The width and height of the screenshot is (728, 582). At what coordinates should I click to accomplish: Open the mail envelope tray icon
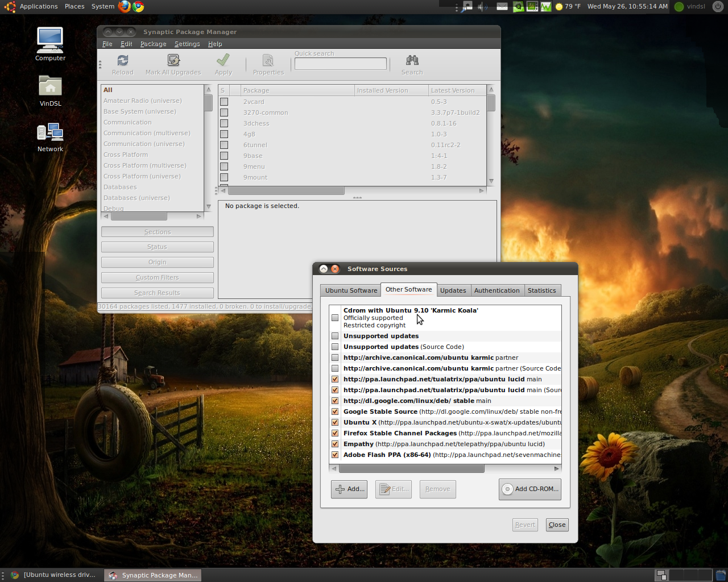pyautogui.click(x=502, y=6)
